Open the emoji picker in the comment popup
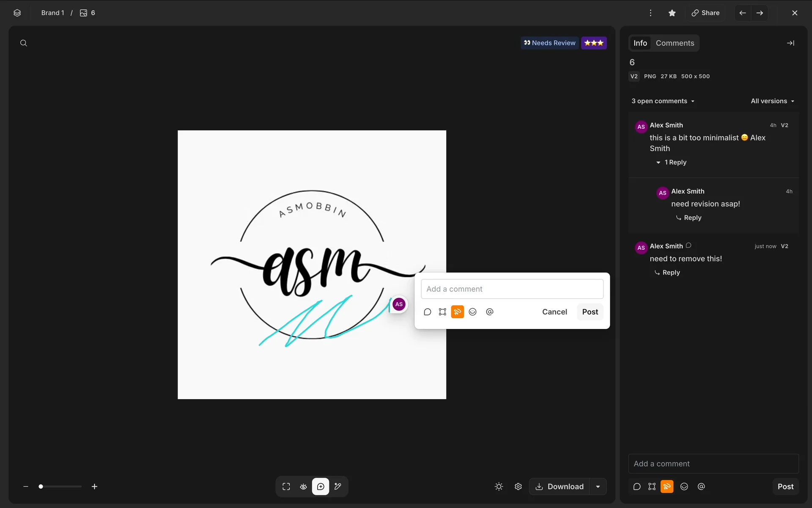 point(473,312)
